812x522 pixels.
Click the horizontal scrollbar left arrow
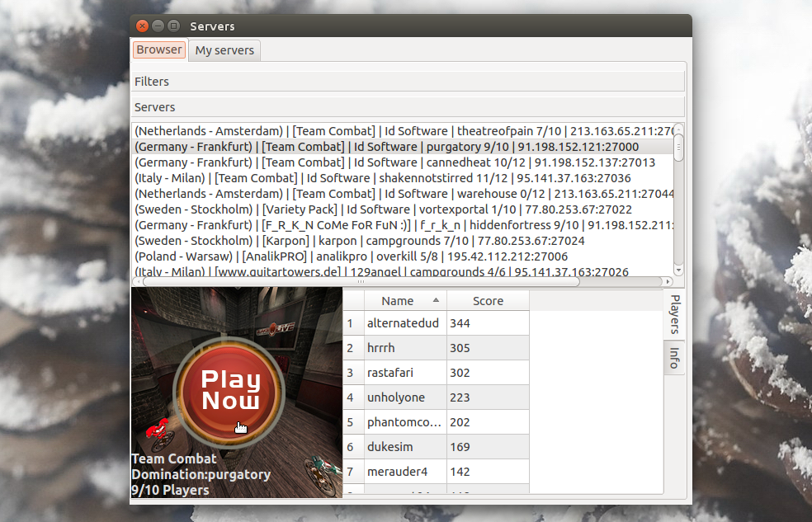138,282
